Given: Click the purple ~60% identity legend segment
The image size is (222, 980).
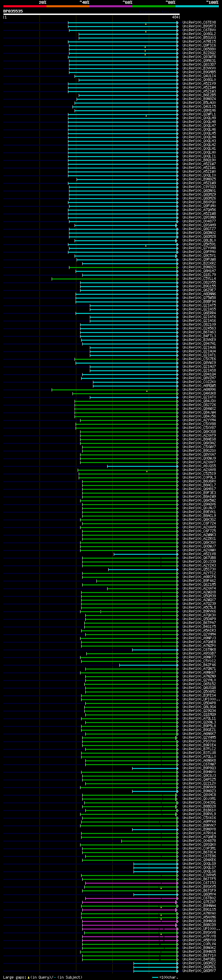Looking at the screenshot, I should tap(111, 6).
